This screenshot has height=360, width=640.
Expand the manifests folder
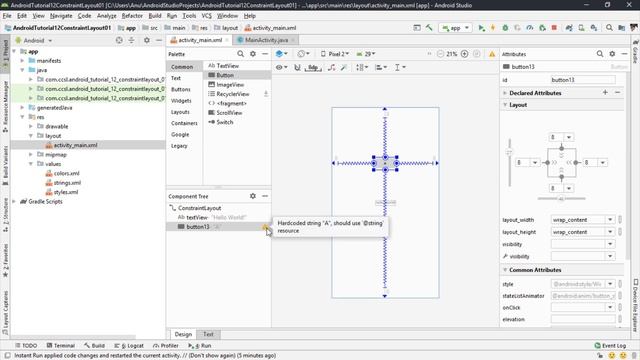click(22, 60)
